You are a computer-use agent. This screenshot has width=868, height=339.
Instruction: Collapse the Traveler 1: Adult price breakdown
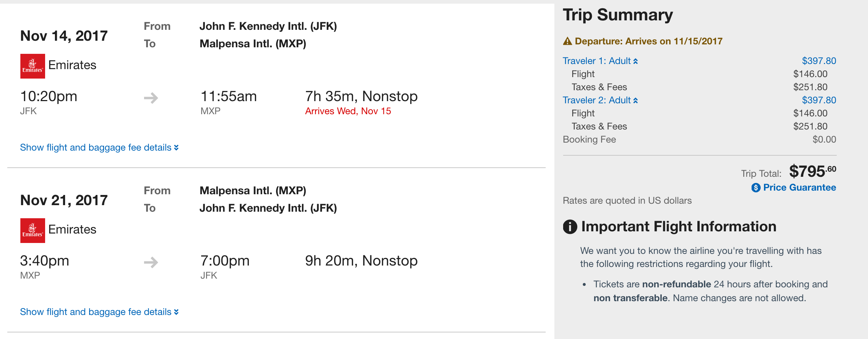tap(600, 61)
